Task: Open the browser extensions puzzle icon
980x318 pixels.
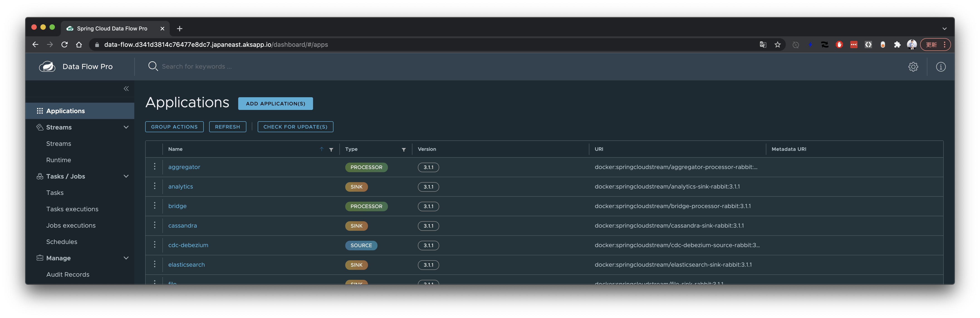Action: [x=897, y=45]
